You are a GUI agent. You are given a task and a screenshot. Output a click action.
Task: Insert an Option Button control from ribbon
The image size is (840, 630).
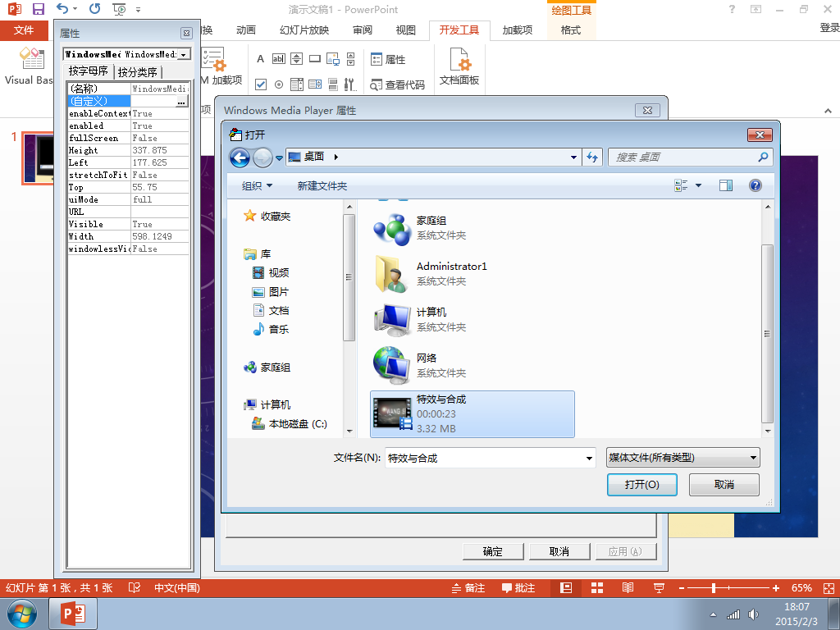pos(279,84)
